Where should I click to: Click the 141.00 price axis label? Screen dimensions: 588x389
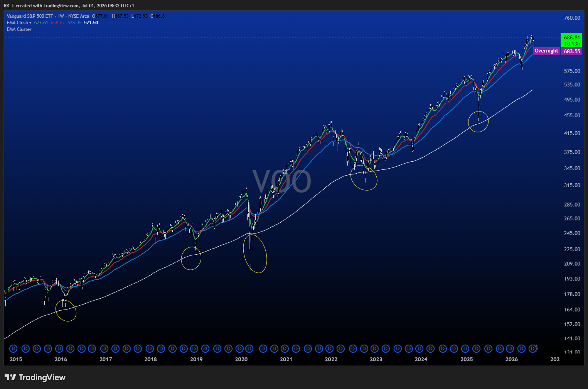point(572,338)
